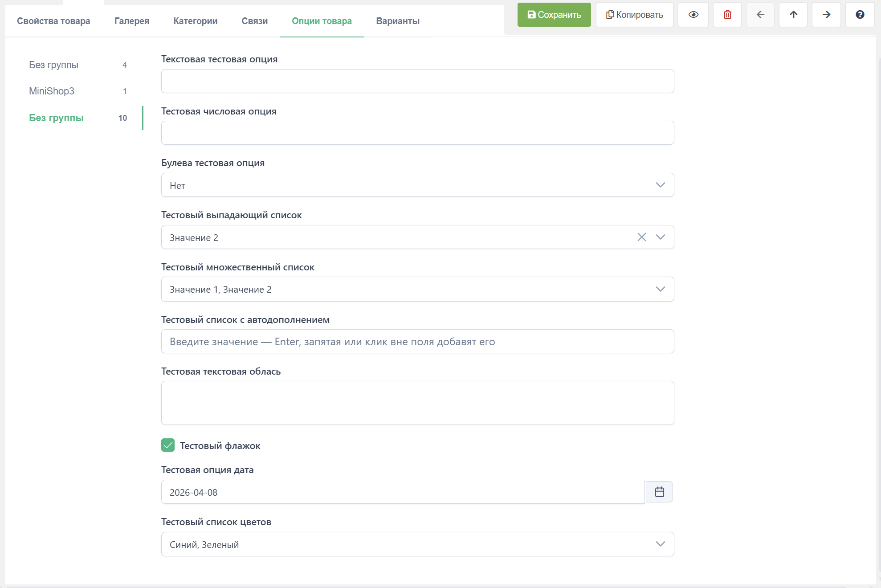
Task: Select the MiniShop3 group in sidebar
Action: click(x=52, y=91)
